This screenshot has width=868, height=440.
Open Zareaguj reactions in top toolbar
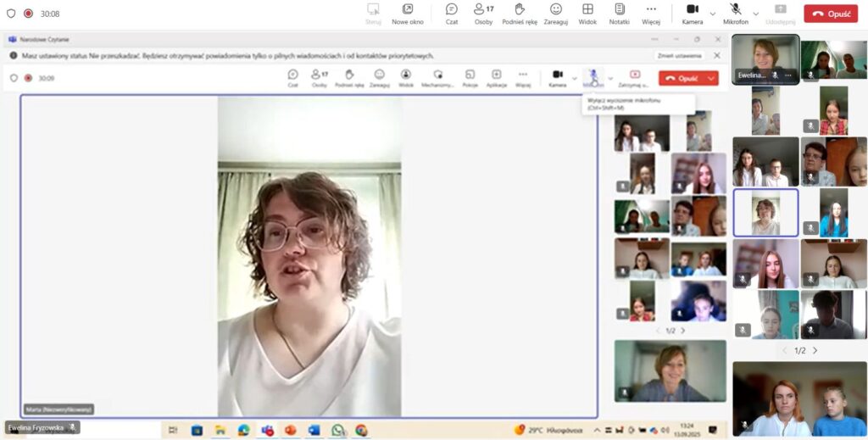(556, 13)
